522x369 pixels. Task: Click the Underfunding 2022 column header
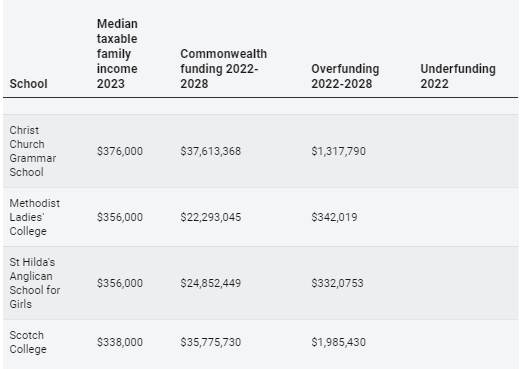pos(458,76)
